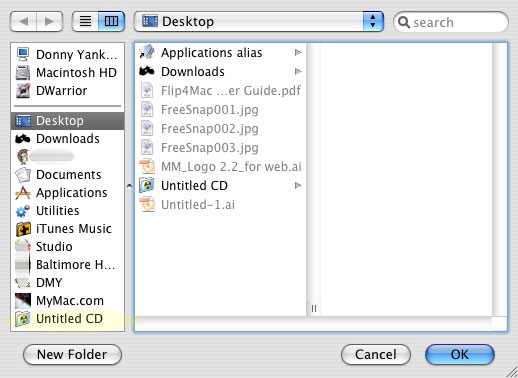Select MyMac.com icon in sidebar

point(23,301)
